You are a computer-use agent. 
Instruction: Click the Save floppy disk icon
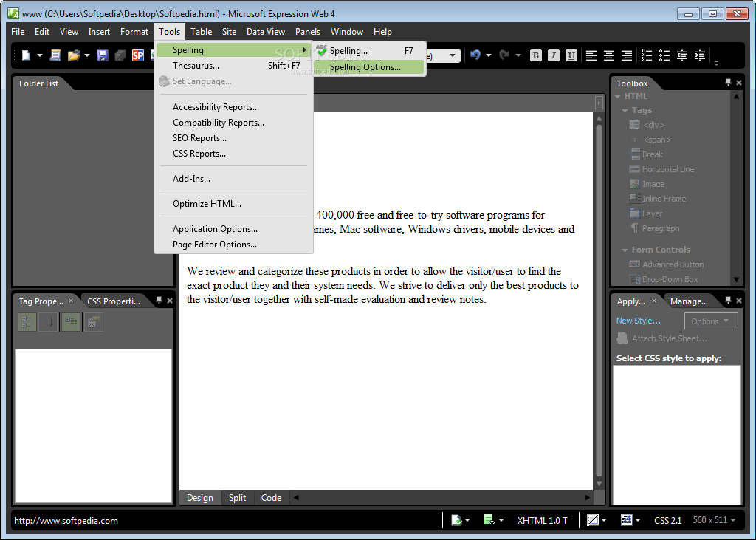(102, 55)
